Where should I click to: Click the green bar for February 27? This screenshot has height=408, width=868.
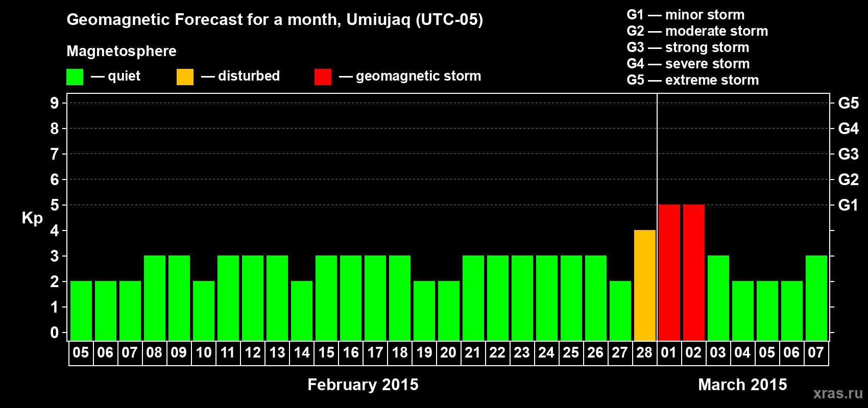620,311
